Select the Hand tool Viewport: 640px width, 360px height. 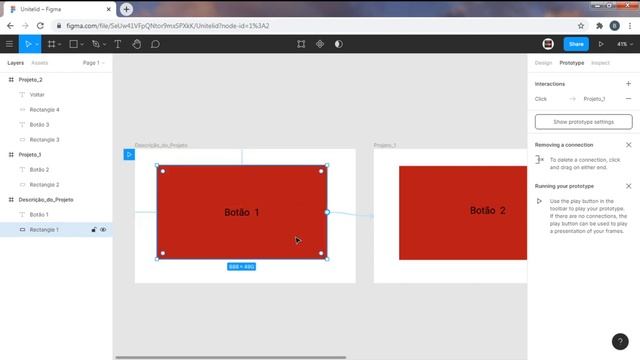pyautogui.click(x=137, y=44)
